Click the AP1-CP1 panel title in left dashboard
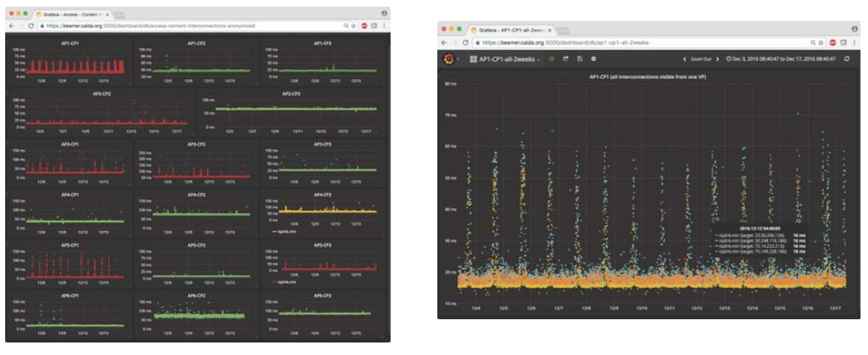868x355 pixels. coord(72,43)
